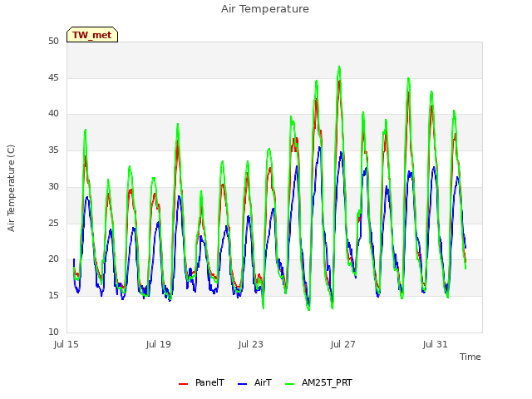Click the Time x-axis title
The width and height of the screenshot is (532, 399).
470,357
